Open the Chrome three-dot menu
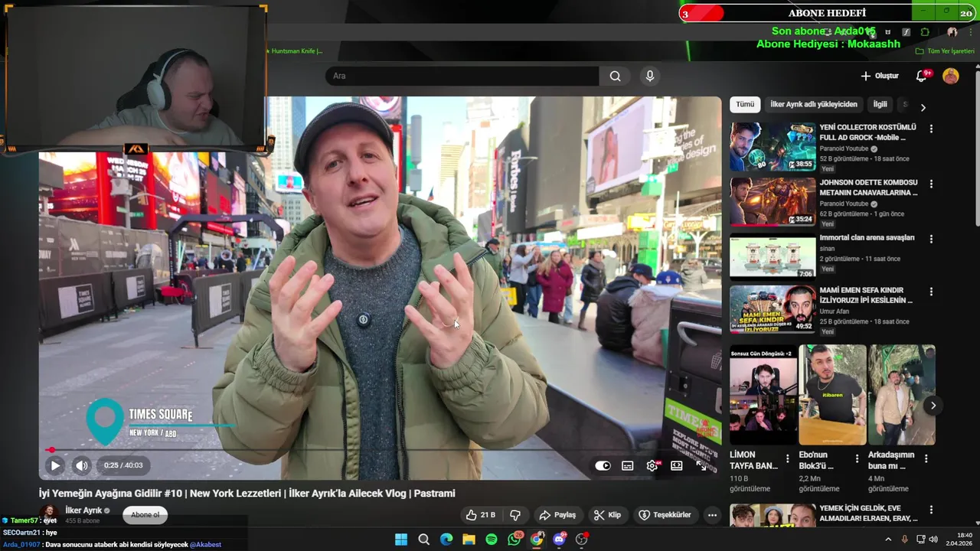This screenshot has width=980, height=551. (x=969, y=32)
